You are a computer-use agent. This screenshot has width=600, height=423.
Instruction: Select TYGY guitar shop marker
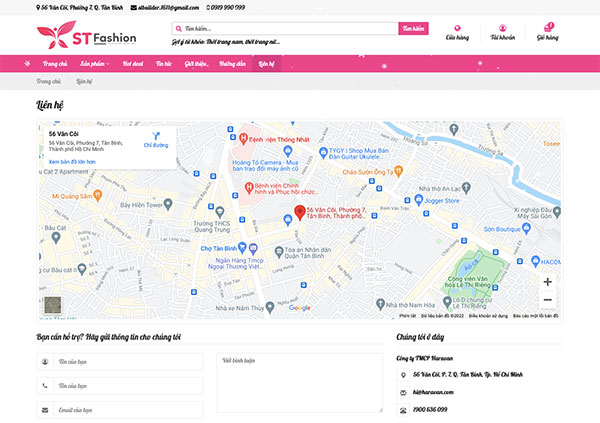tap(323, 152)
